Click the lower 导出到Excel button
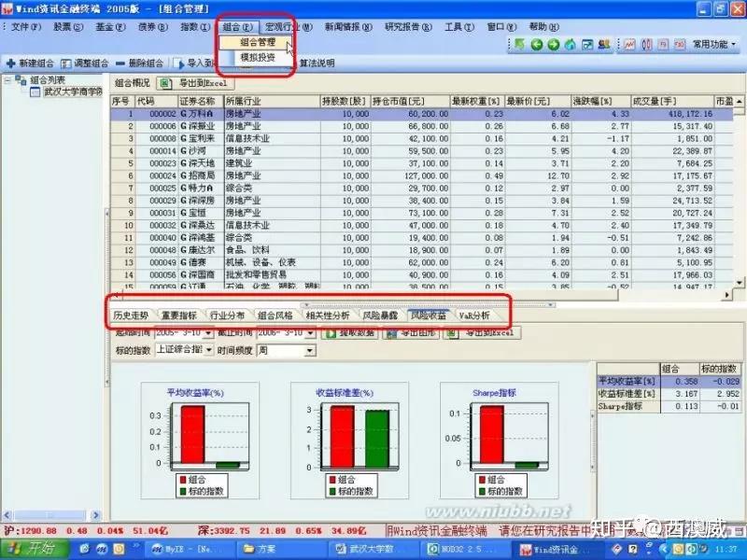The width and height of the screenshot is (747, 560). click(482, 333)
